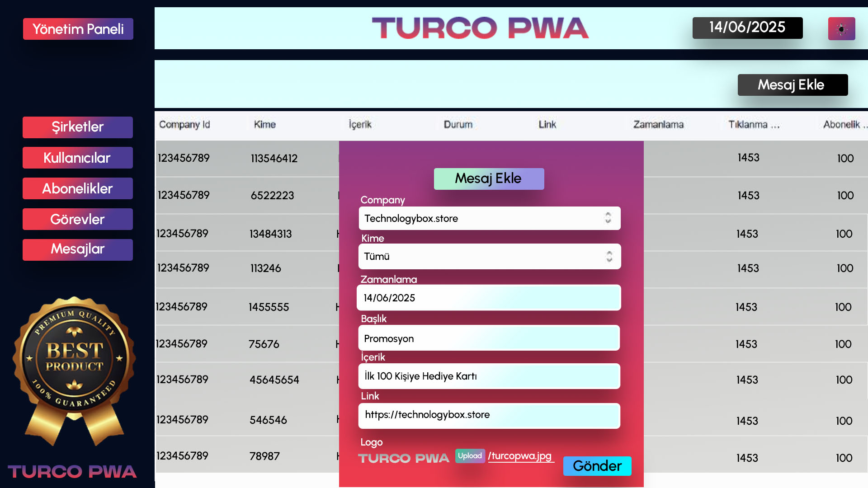Click Company Id cell in the 113546412 row
The image size is (868, 488).
(x=184, y=158)
